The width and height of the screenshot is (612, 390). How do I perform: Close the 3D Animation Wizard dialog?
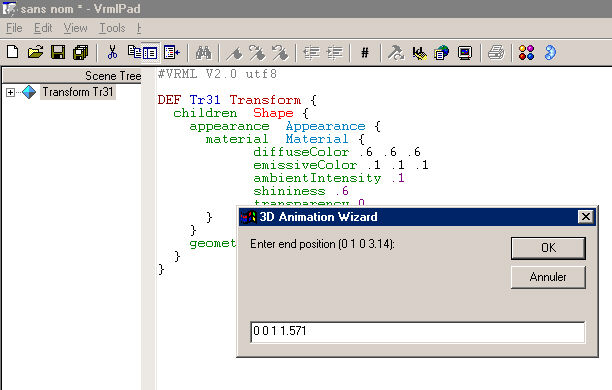click(585, 217)
